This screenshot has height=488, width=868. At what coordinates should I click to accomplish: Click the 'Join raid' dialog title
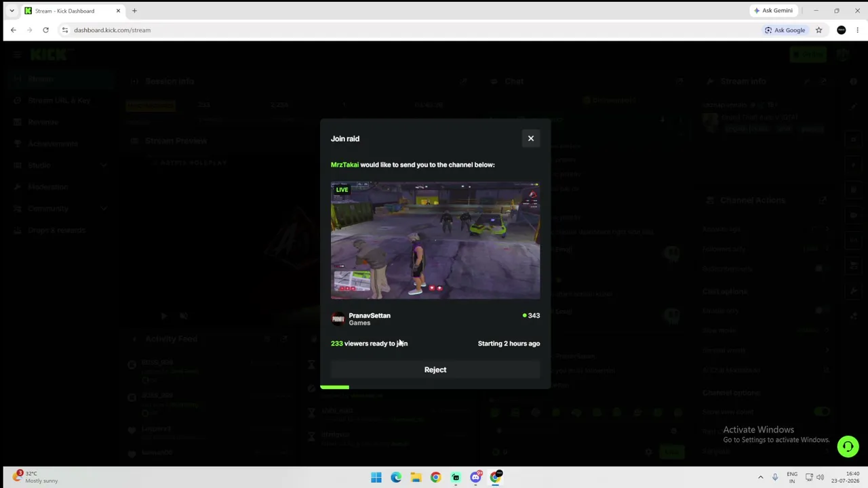(345, 138)
